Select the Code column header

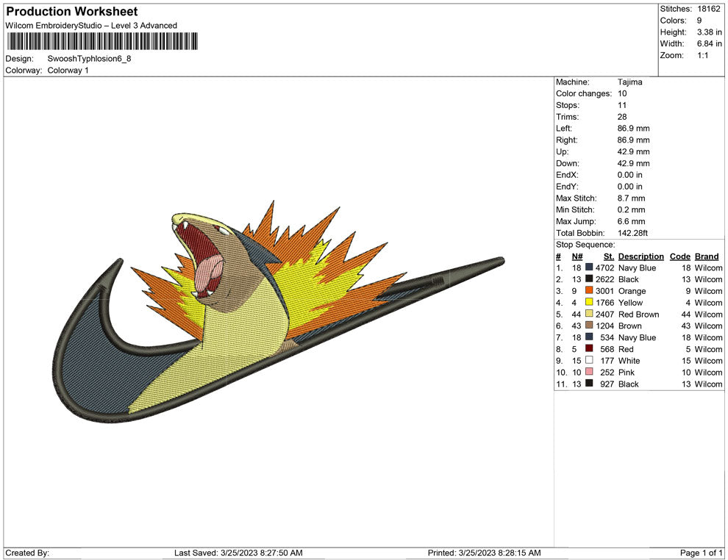[679, 256]
